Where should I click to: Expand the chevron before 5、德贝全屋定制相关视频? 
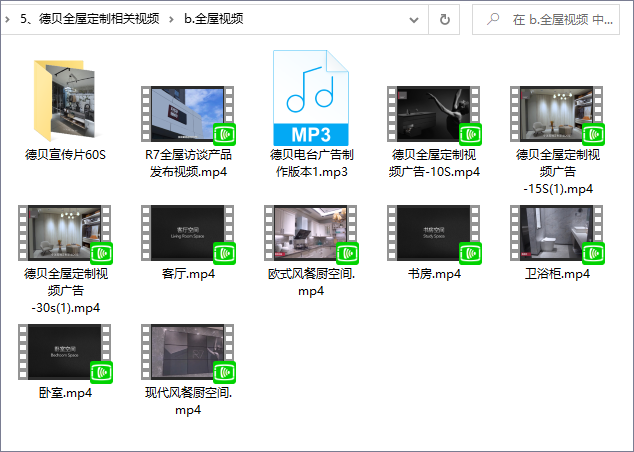[x=8, y=19]
